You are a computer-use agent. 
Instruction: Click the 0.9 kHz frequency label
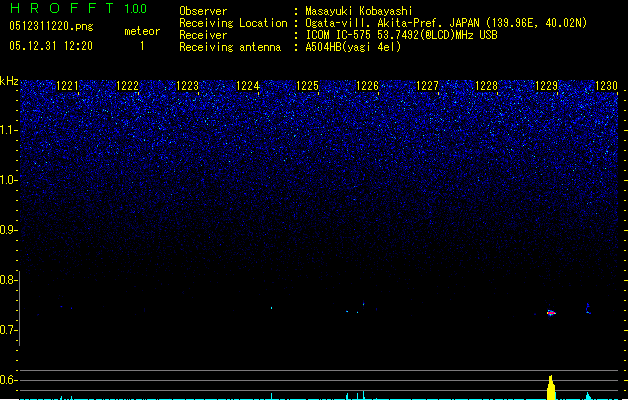8,230
